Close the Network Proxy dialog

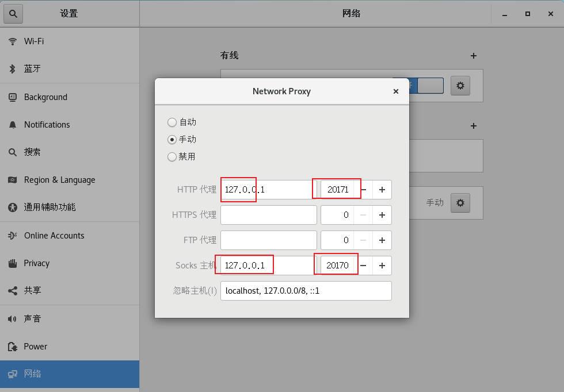pos(396,91)
